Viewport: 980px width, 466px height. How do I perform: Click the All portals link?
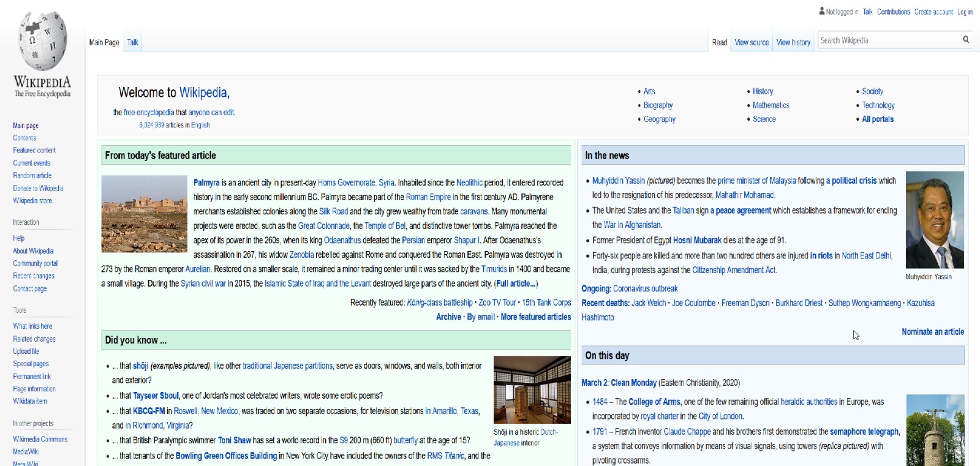(x=878, y=119)
